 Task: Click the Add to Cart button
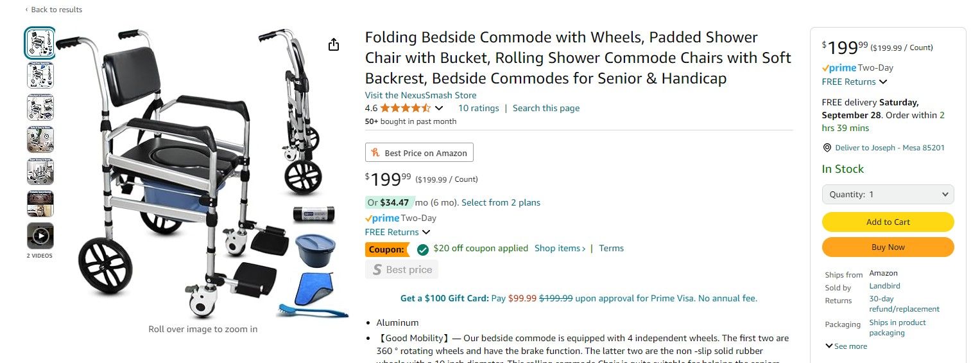888,222
